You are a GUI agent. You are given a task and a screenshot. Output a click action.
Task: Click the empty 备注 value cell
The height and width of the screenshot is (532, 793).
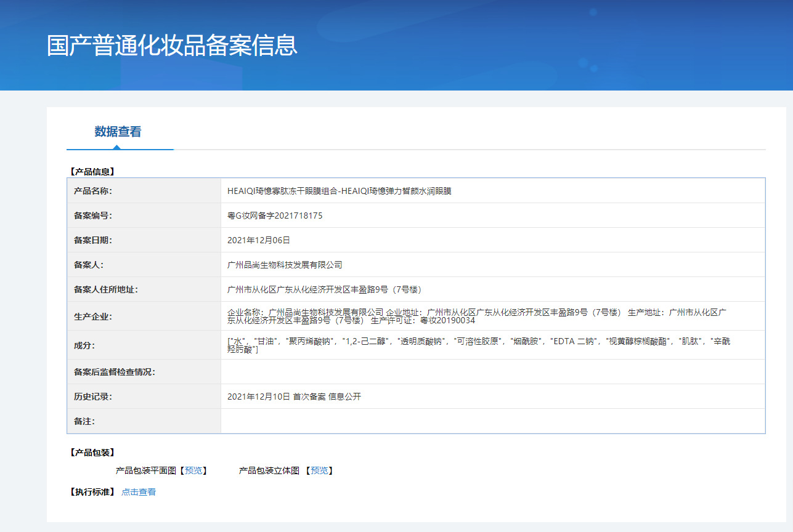[x=492, y=421]
